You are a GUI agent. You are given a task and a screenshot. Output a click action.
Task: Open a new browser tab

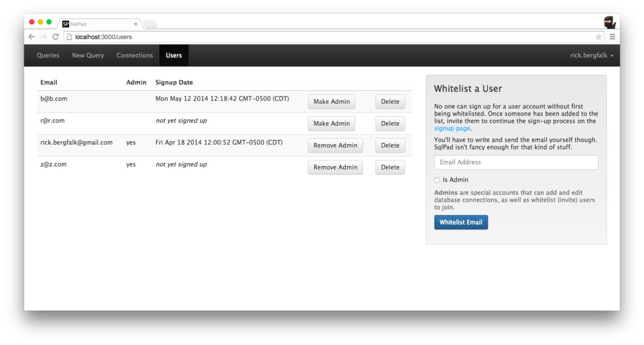click(150, 24)
